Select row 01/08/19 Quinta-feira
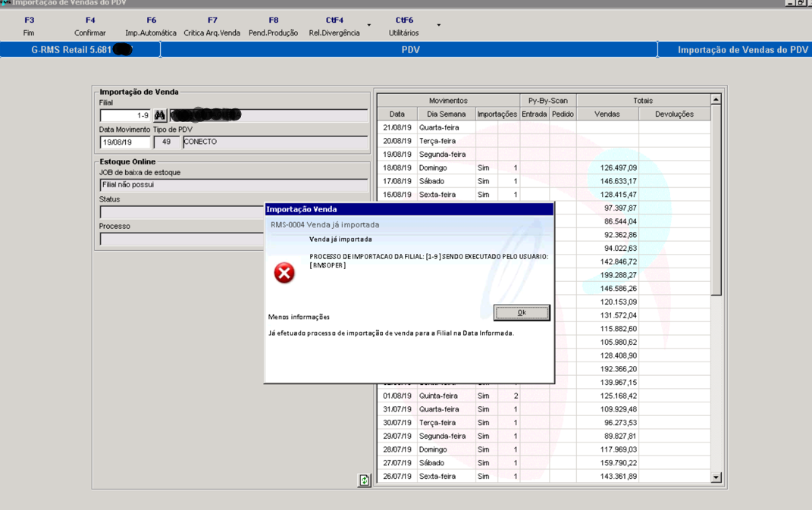Screen dimensions: 812x510 (x=544, y=396)
